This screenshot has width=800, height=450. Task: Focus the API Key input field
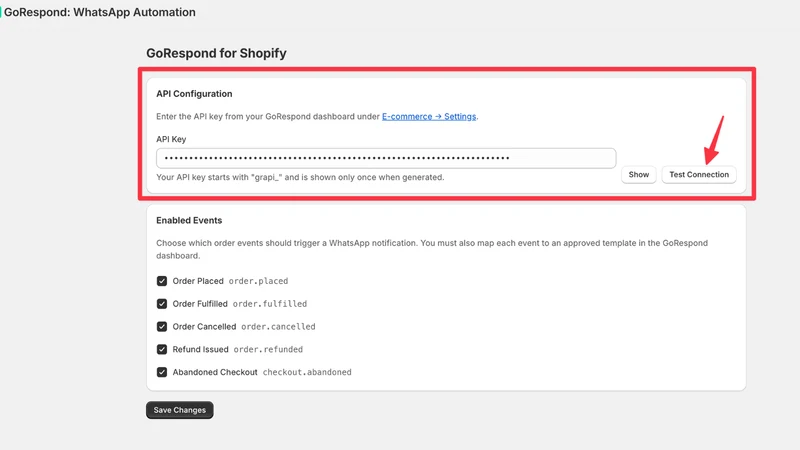(386, 158)
